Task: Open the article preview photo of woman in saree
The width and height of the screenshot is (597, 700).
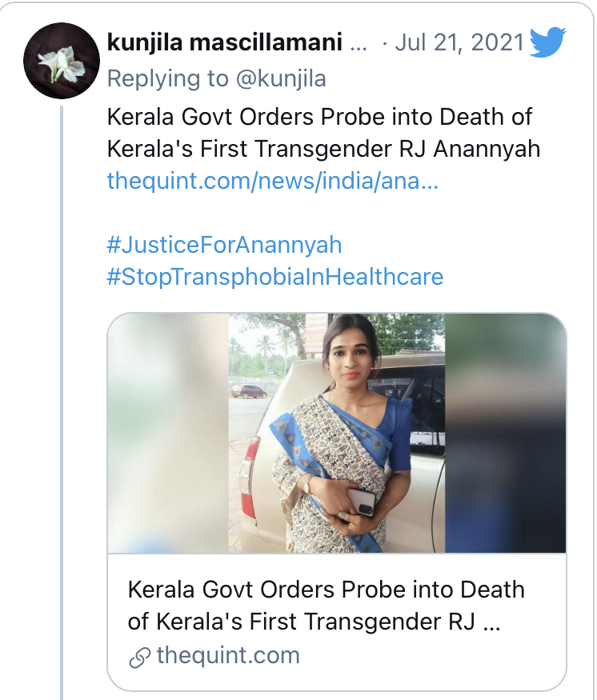Action: pyautogui.click(x=337, y=433)
